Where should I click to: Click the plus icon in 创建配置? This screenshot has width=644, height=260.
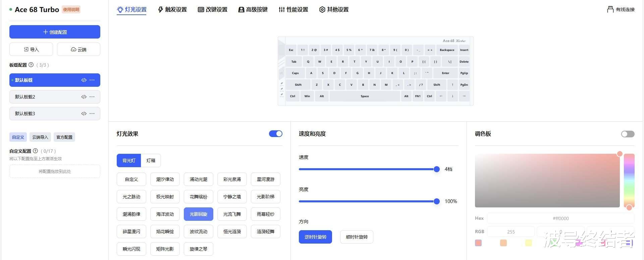(46, 32)
